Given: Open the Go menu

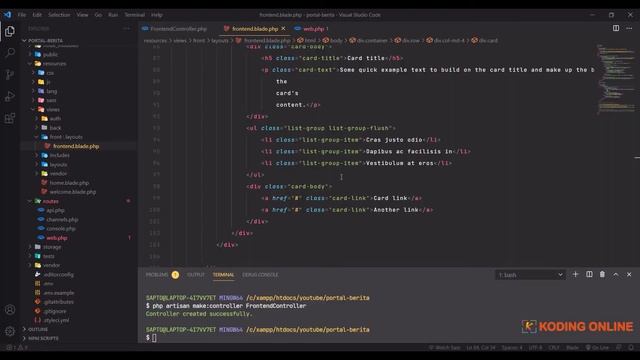Looking at the screenshot, I should tap(98, 15).
